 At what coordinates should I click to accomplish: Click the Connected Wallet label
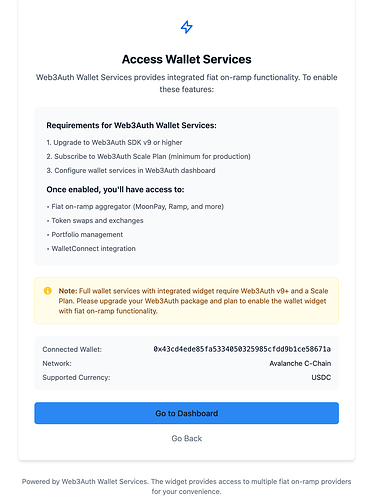pyautogui.click(x=72, y=349)
